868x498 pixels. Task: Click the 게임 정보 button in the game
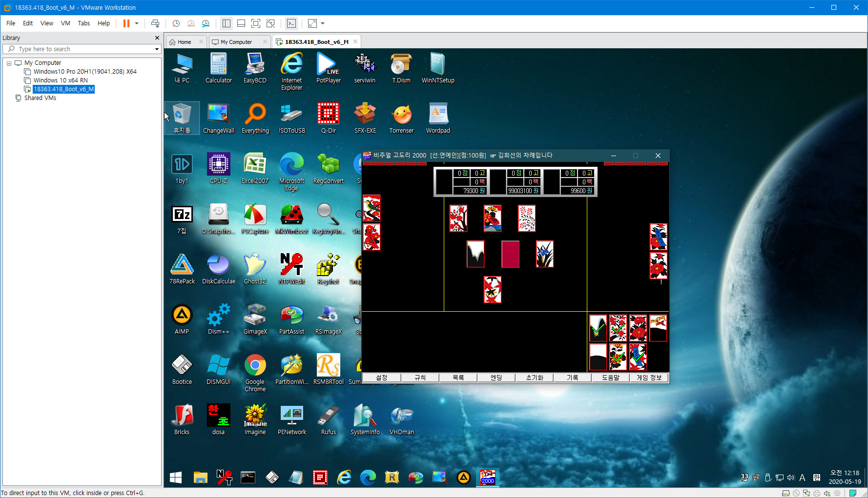pos(649,378)
